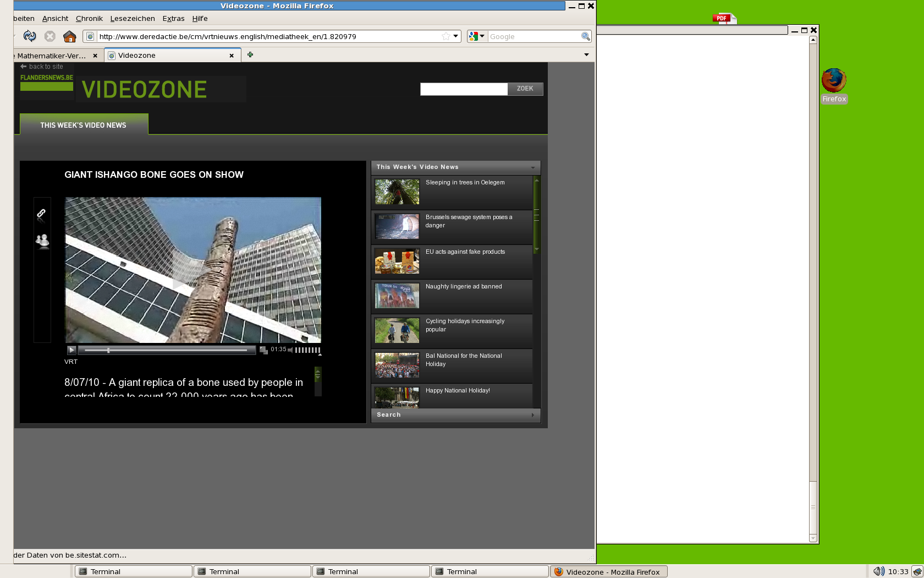Reload the page with the refresh icon

pyautogui.click(x=30, y=36)
